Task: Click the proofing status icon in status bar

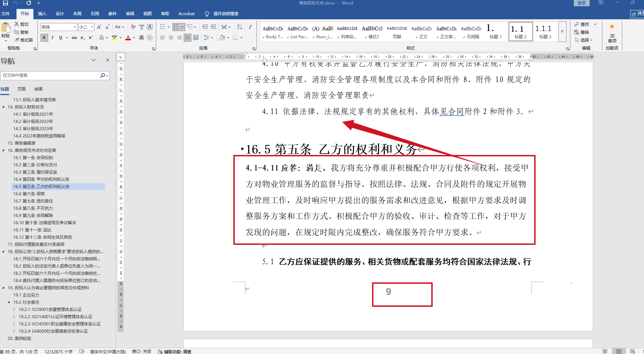Action: (x=82, y=351)
